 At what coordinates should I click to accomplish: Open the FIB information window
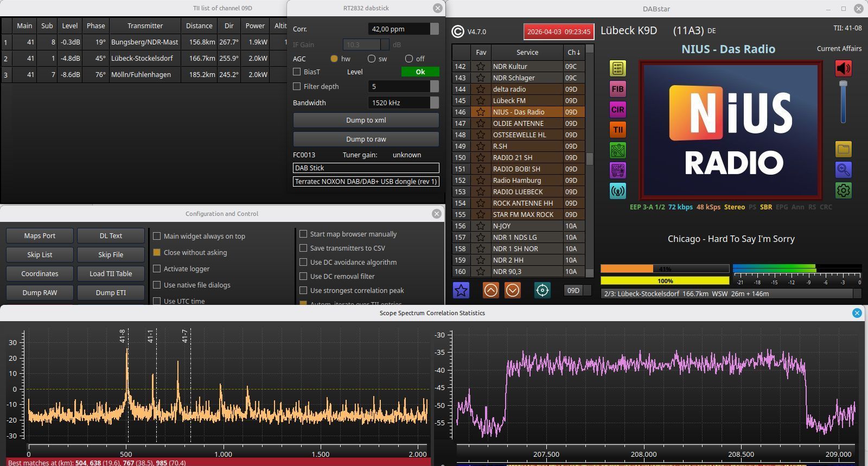(x=617, y=89)
